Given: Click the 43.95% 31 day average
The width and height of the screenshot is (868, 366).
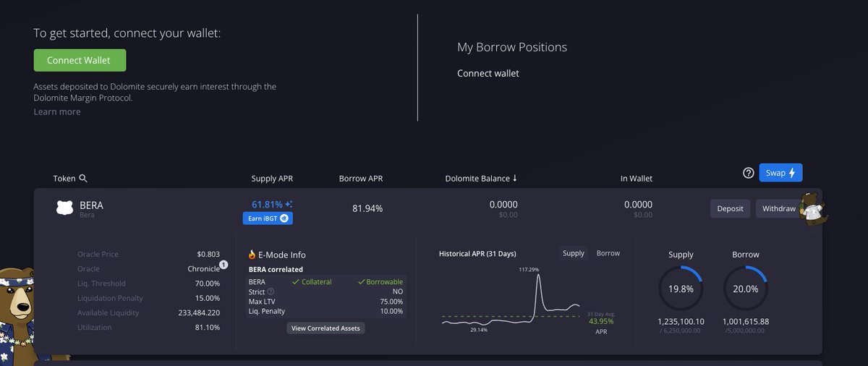Looking at the screenshot, I should pyautogui.click(x=601, y=321).
